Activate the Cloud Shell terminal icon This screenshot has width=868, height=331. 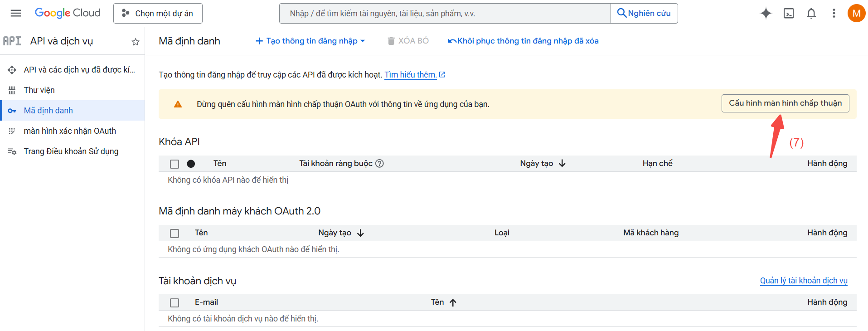(789, 13)
